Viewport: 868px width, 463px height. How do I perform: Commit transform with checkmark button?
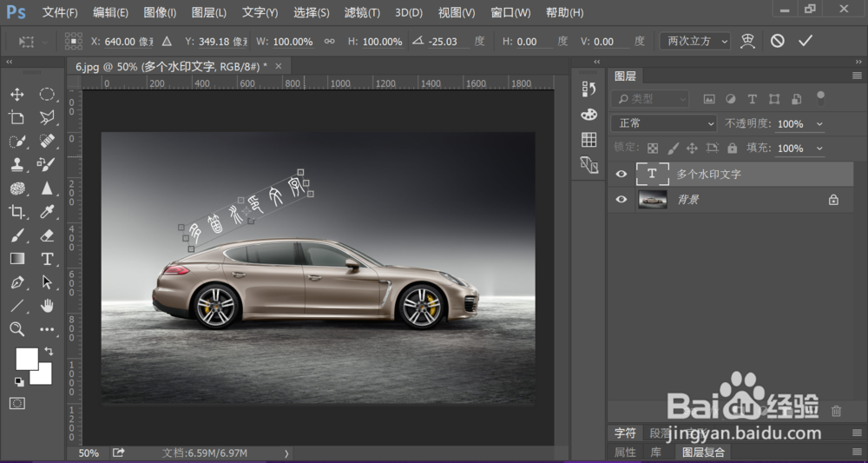[806, 41]
